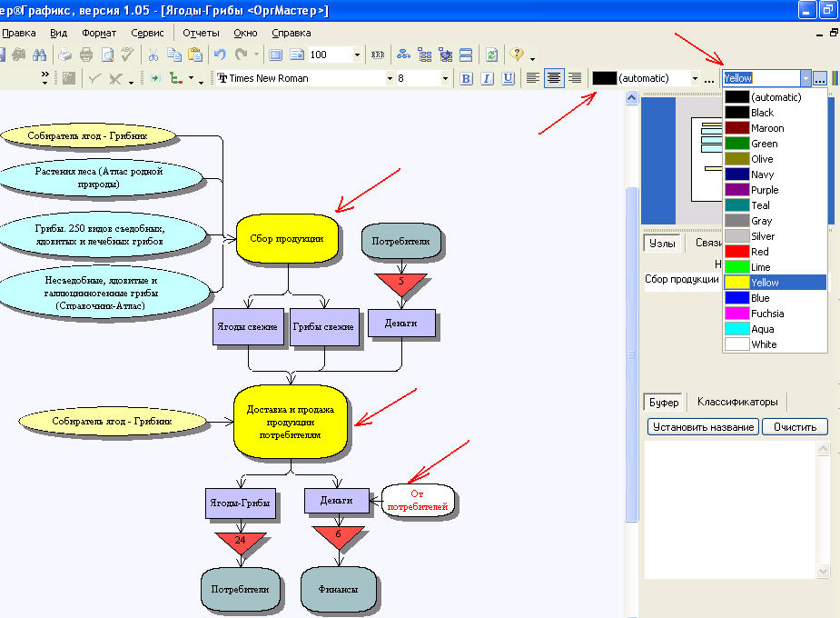Click the Cut scissors icon

click(153, 55)
